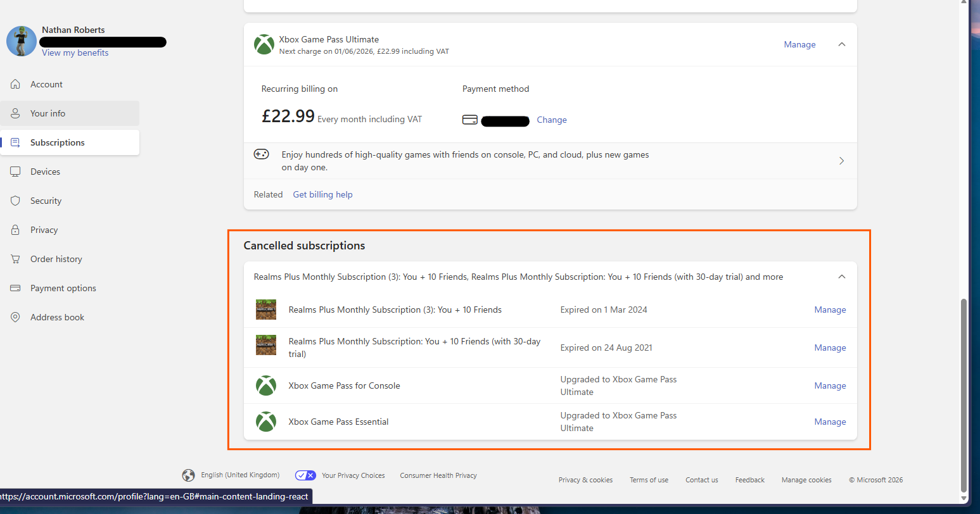Manage Xbox Game Pass Ultimate subscription

(x=799, y=44)
